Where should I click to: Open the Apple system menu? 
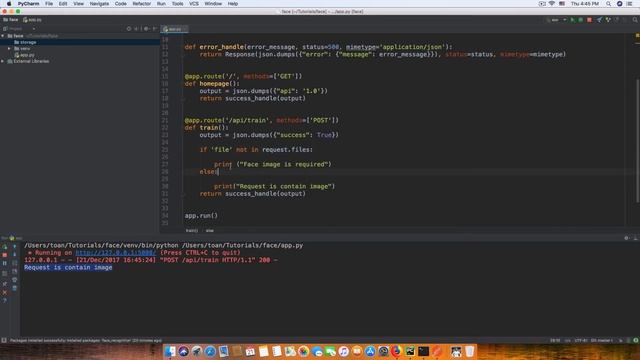click(9, 4)
